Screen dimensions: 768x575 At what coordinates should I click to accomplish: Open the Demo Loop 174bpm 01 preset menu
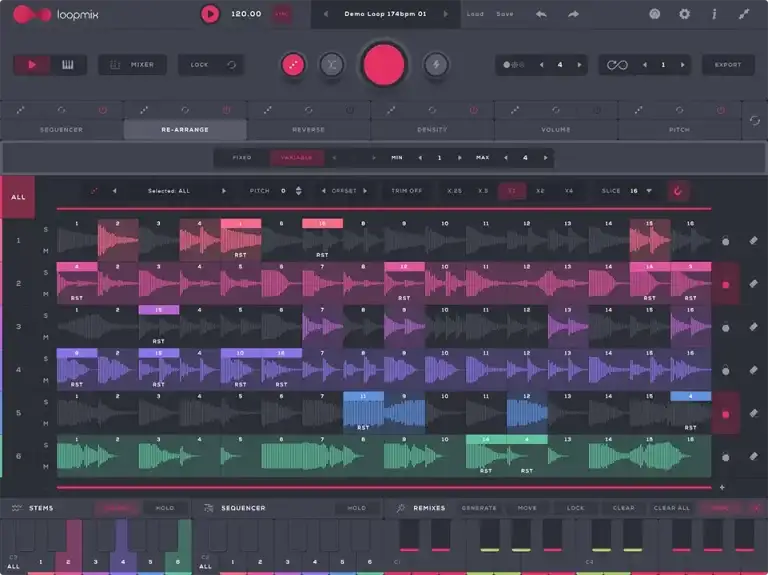[x=385, y=14]
